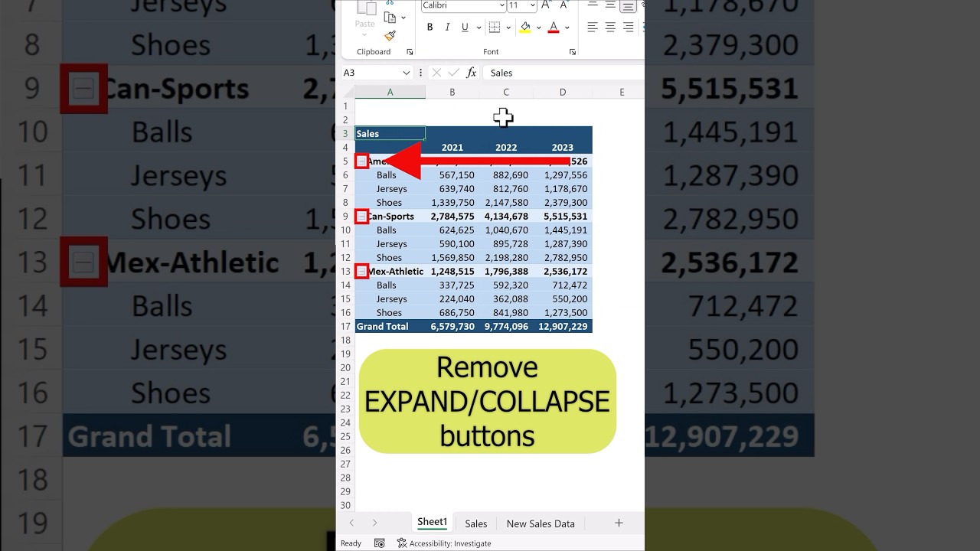
Task: Click the cell with 12,907,229
Action: [x=563, y=327]
